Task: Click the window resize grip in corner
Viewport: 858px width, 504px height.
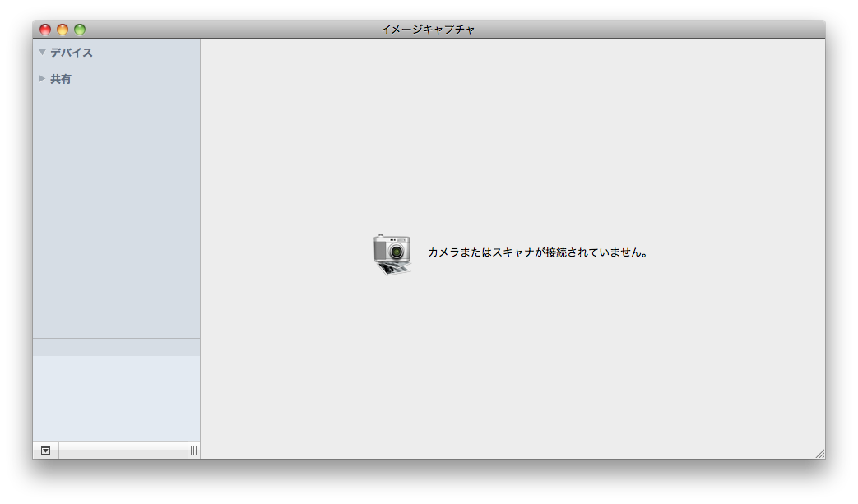Action: 819,453
